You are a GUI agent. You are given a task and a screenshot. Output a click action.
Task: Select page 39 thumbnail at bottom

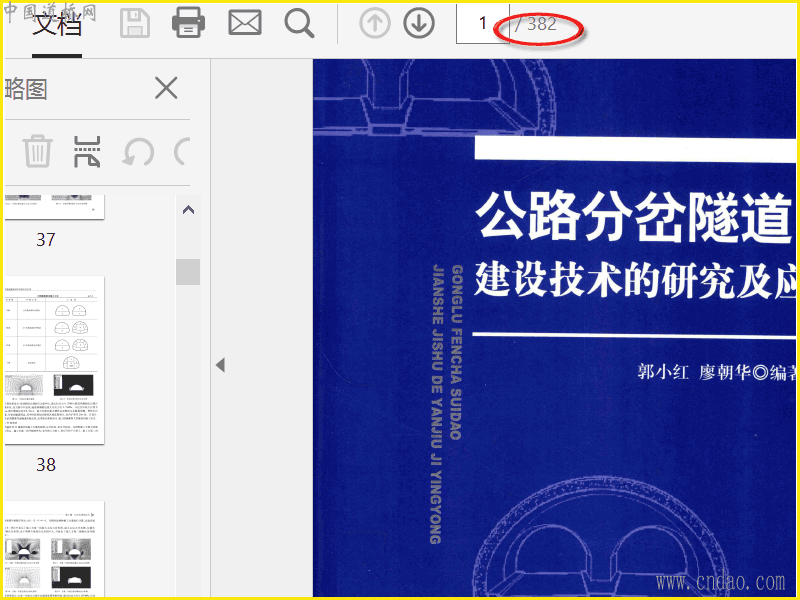(54, 549)
